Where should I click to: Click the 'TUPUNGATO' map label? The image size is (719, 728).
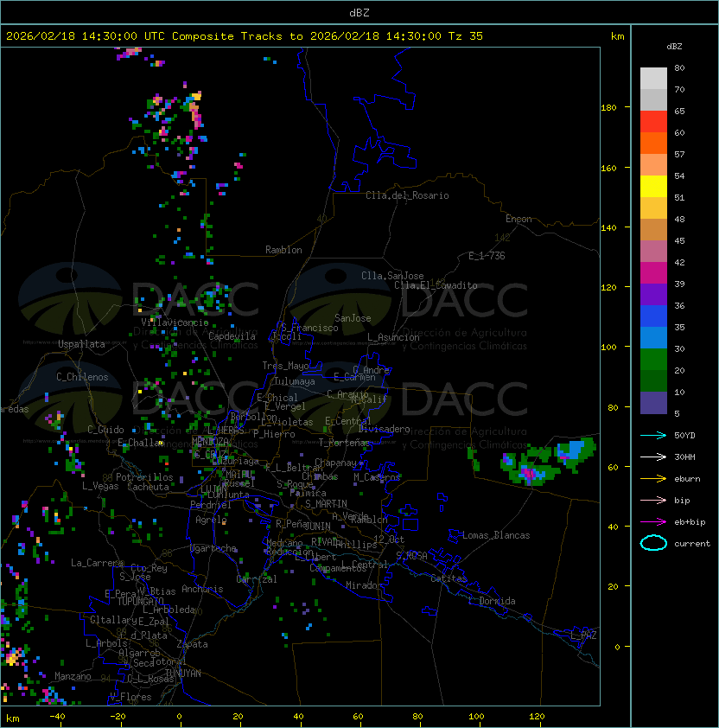click(x=141, y=601)
